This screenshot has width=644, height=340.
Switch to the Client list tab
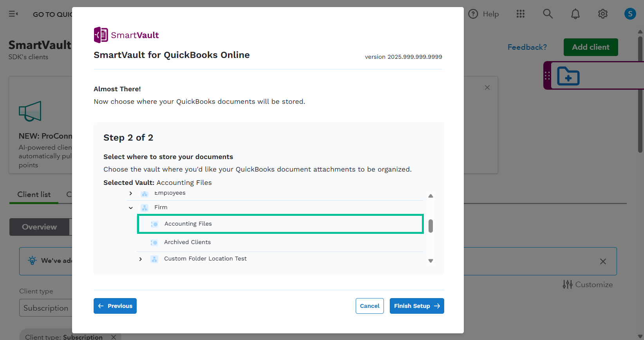34,195
